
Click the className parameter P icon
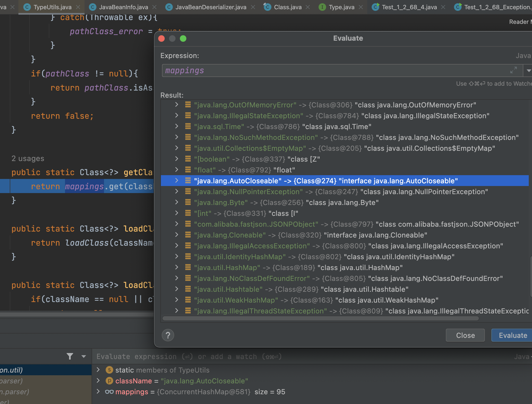(x=109, y=381)
